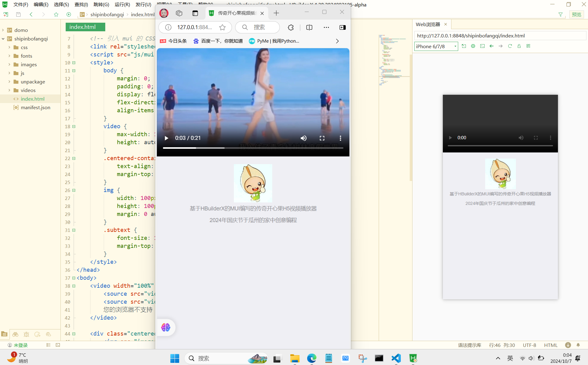Click the HBuilderX save file icon

pos(18,14)
